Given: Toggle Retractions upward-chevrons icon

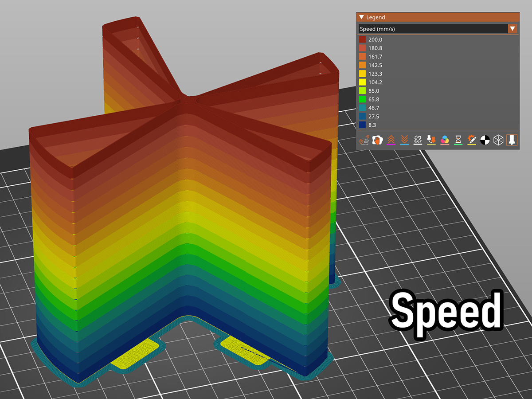Looking at the screenshot, I should [391, 140].
